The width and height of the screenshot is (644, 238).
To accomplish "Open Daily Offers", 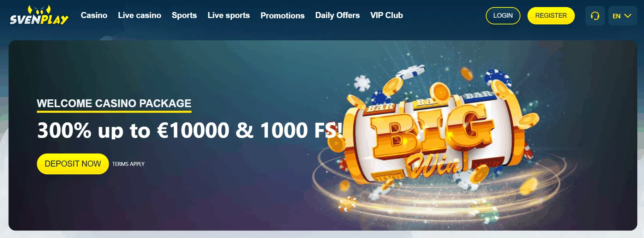I will pos(338,15).
